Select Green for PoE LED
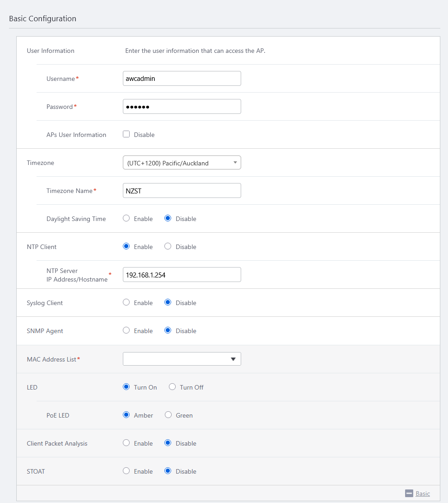This screenshot has height=503, width=448. 168,415
